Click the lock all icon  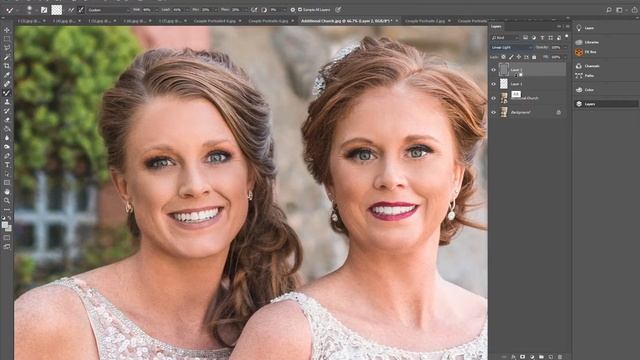point(534,57)
